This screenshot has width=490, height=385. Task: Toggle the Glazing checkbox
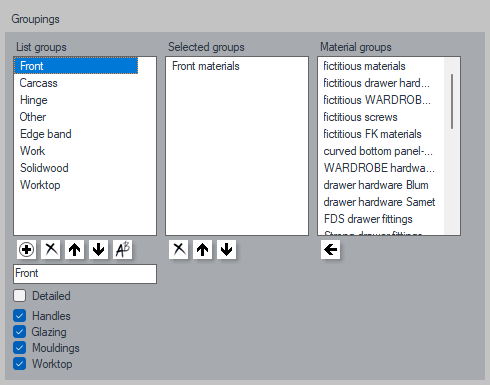click(20, 332)
